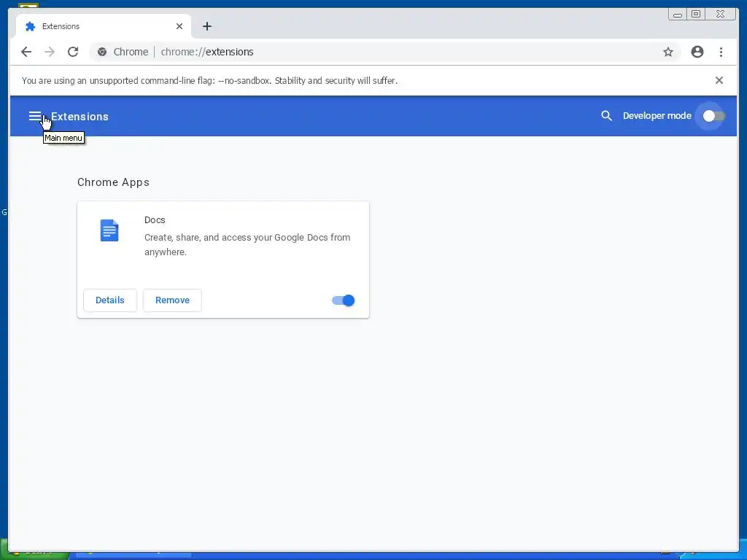Open a new tab with plus button
The image size is (747, 560).
206,26
